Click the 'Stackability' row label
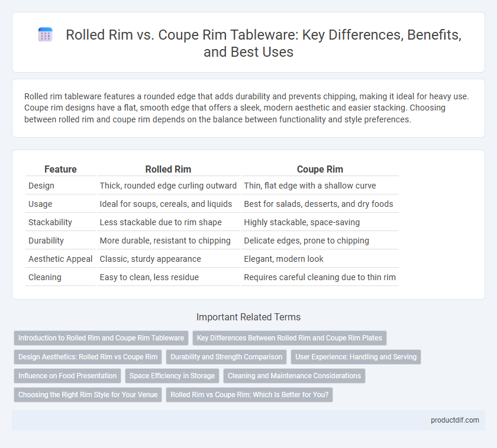 (x=50, y=222)
